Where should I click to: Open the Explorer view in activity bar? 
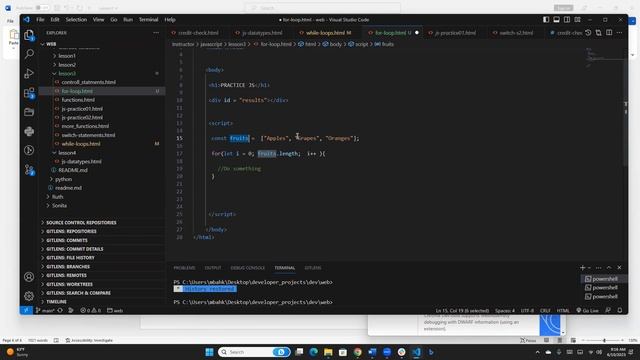[29, 35]
